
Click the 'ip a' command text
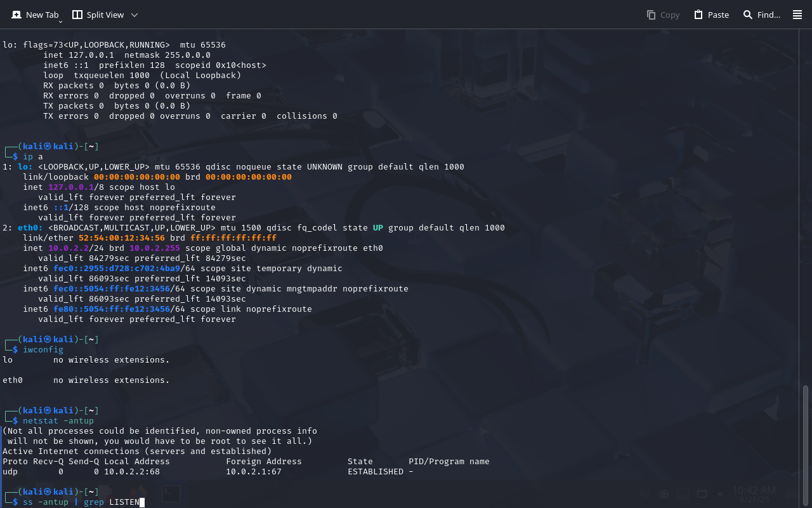point(33,157)
